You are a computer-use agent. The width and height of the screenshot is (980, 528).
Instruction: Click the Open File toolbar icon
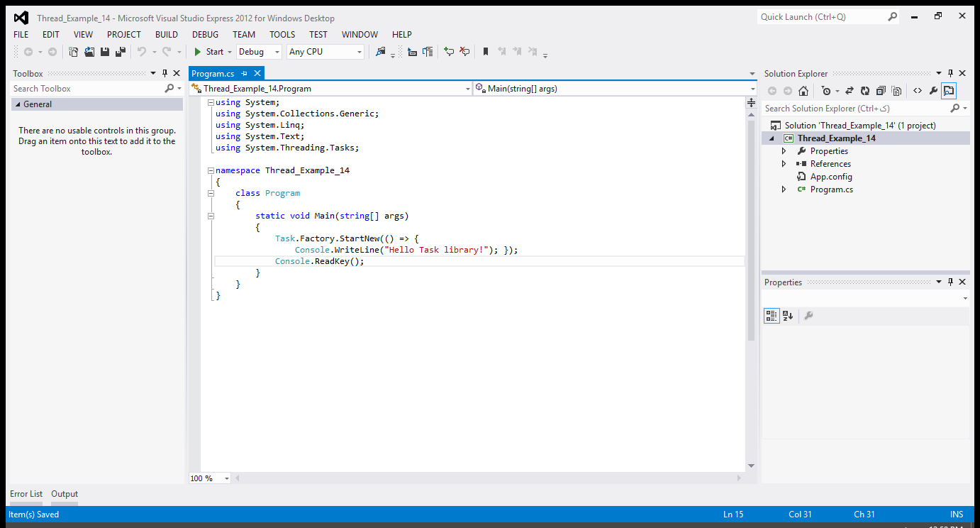tap(89, 52)
